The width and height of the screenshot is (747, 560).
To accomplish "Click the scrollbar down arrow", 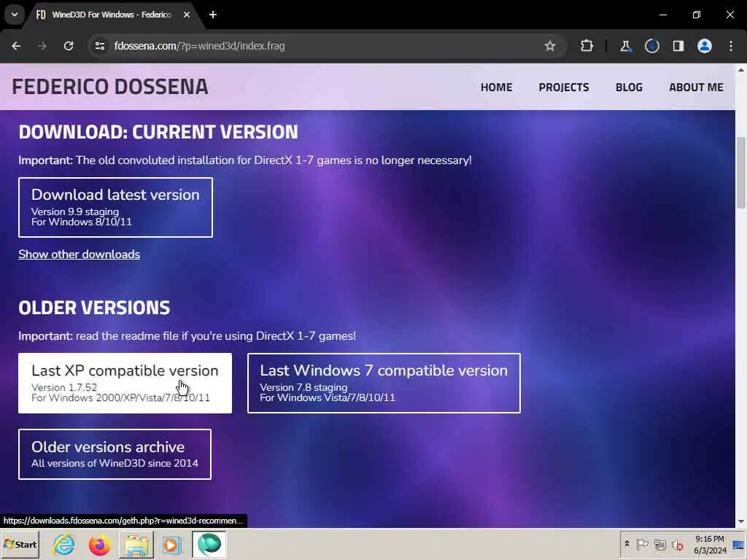I will click(x=741, y=522).
